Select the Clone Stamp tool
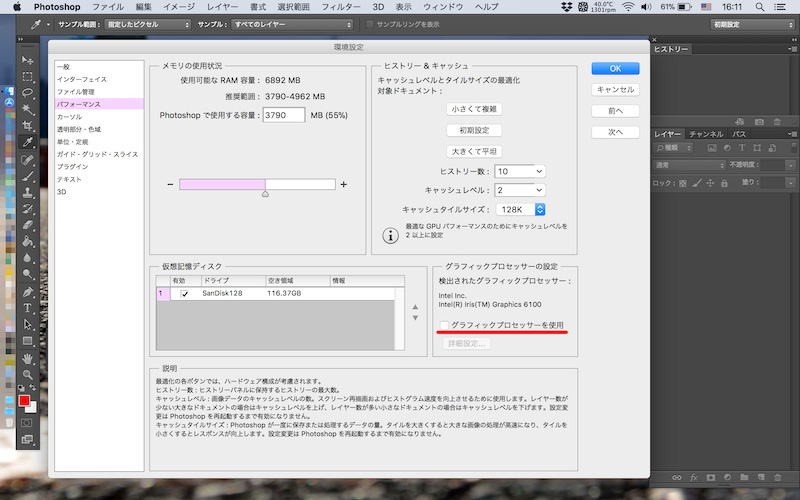The height and width of the screenshot is (500, 800). pyautogui.click(x=28, y=193)
